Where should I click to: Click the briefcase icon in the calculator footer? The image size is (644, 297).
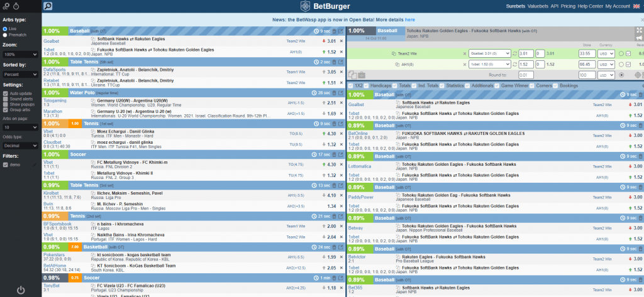click(362, 75)
